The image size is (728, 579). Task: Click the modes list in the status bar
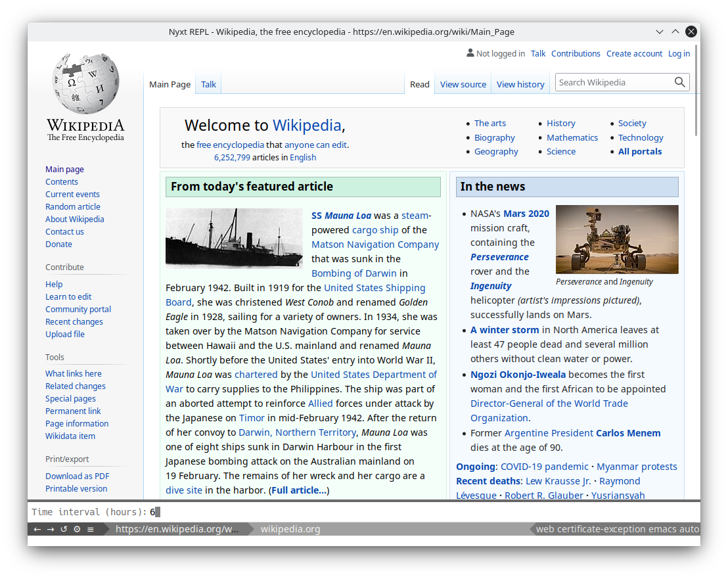(x=617, y=529)
